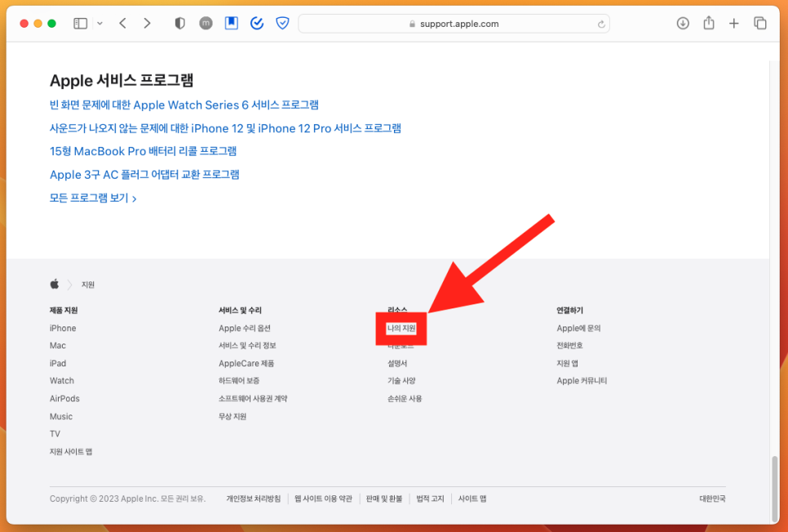Click the 연결하기 column heading
Viewport: 788px width, 532px height.
point(569,310)
